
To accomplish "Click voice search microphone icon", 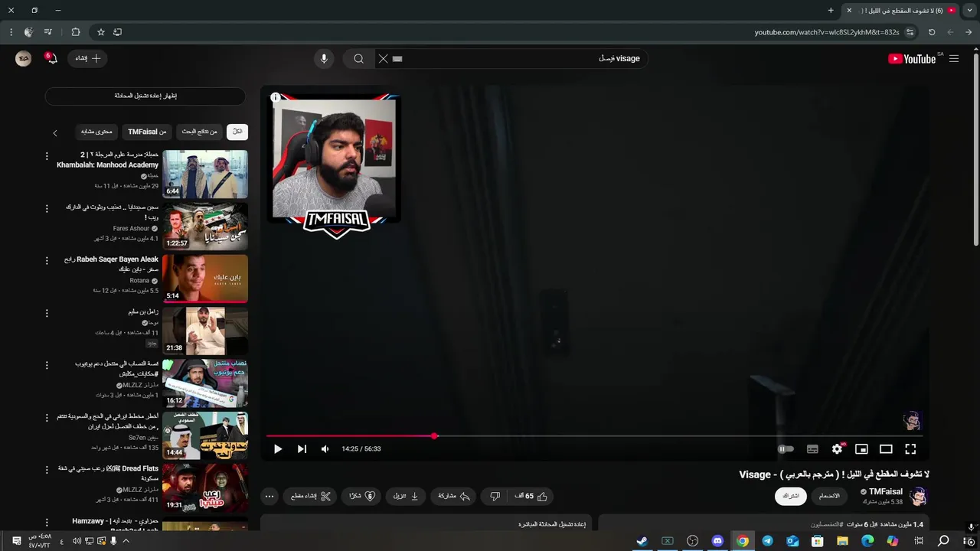I will [324, 59].
